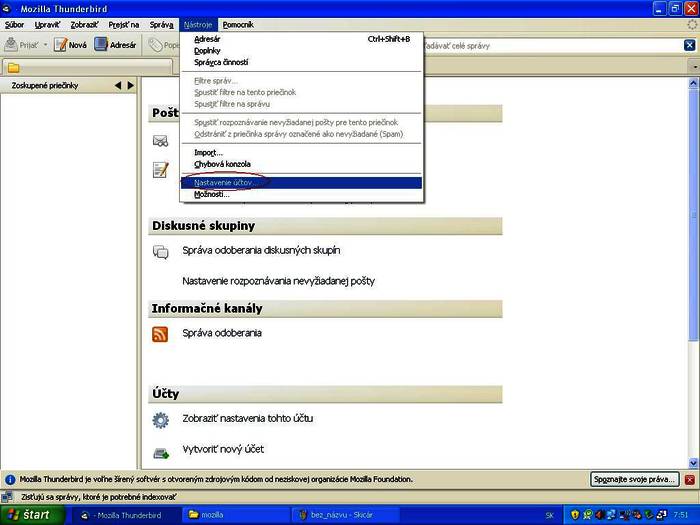
Task: Open Správa odoberania feeds link
Action: [222, 333]
